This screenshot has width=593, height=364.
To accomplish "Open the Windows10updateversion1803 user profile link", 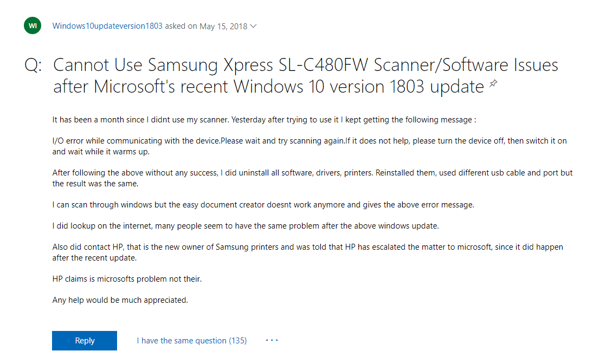I will (107, 25).
